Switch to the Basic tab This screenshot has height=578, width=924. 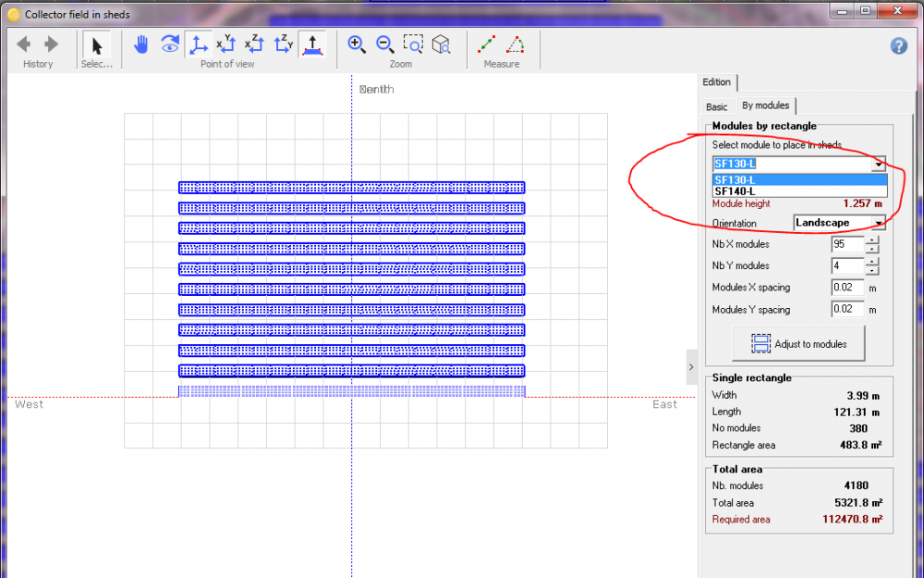coord(715,106)
